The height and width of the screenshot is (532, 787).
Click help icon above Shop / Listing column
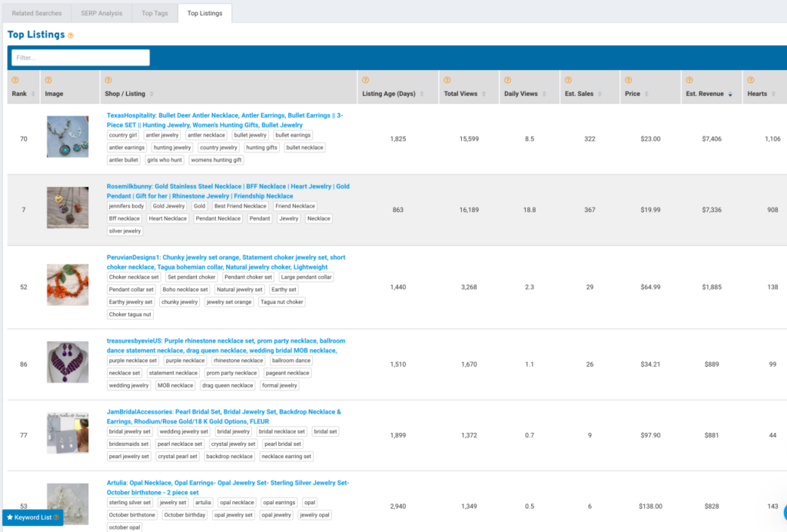point(108,81)
